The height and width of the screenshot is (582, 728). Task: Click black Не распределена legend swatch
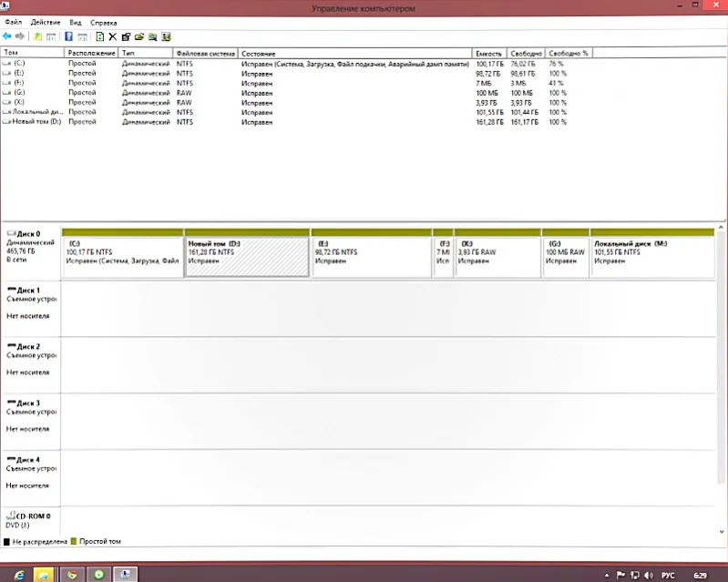[x=6, y=542]
